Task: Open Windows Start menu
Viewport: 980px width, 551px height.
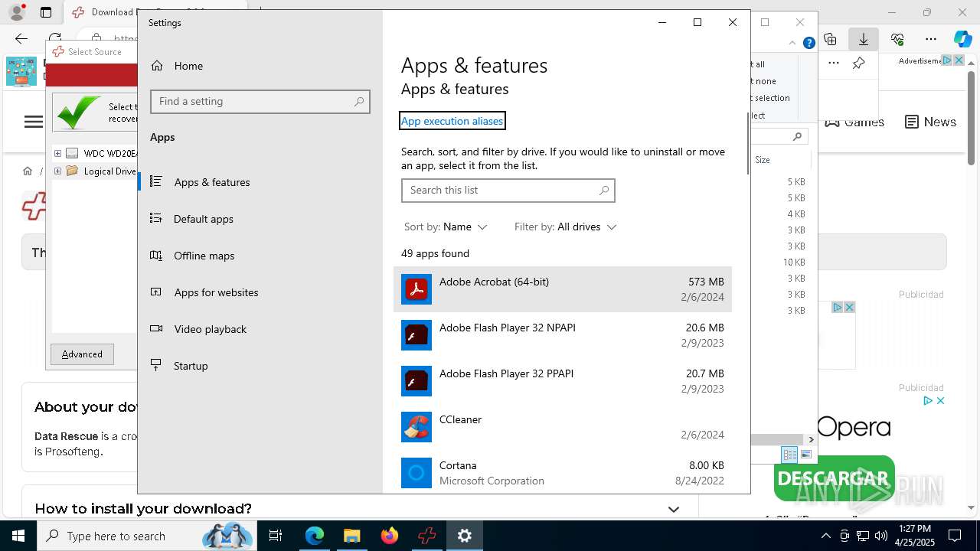Action: coord(18,536)
